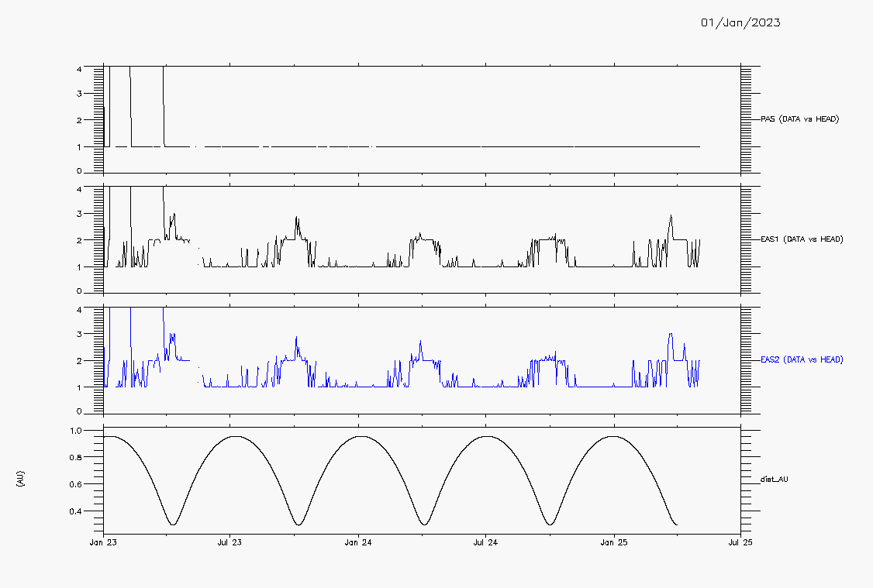Click the Jan 25 x-axis tick label
Image resolution: width=873 pixels, height=588 pixels.
coord(614,542)
